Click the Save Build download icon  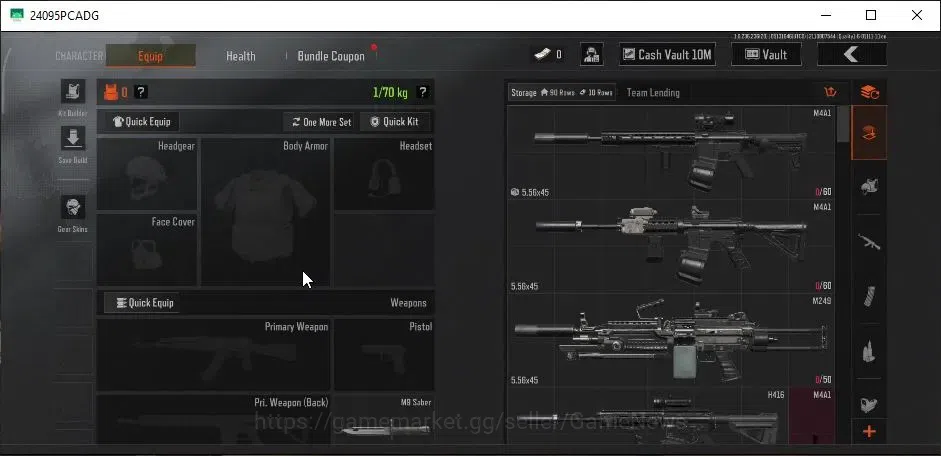coord(73,139)
